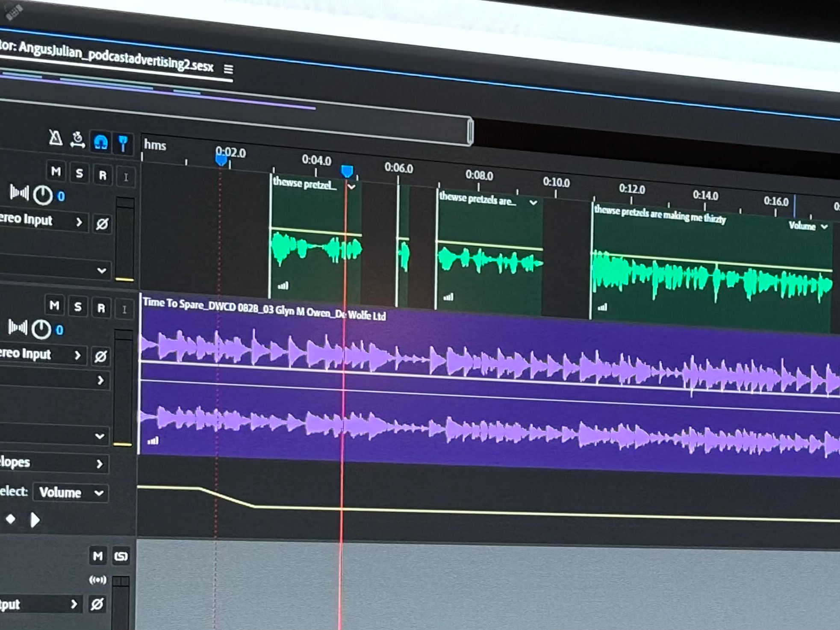Click first track volume meter icon
The width and height of the screenshot is (840, 630).
19,193
